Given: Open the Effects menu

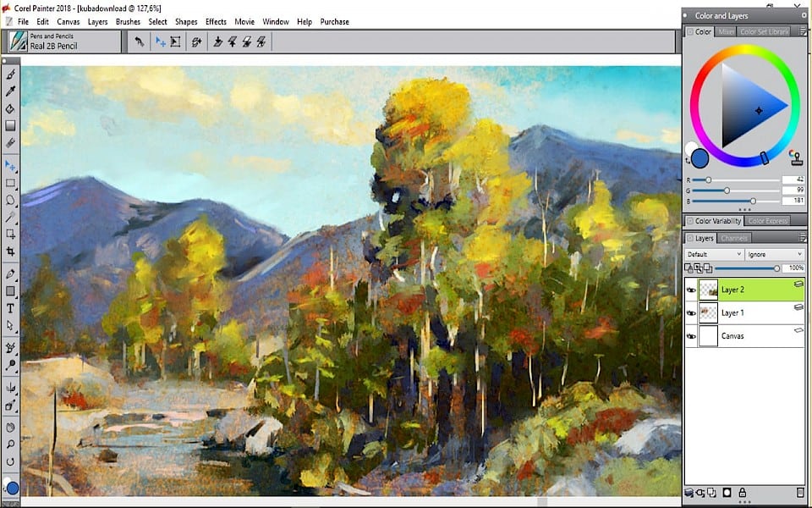Looking at the screenshot, I should 216,22.
